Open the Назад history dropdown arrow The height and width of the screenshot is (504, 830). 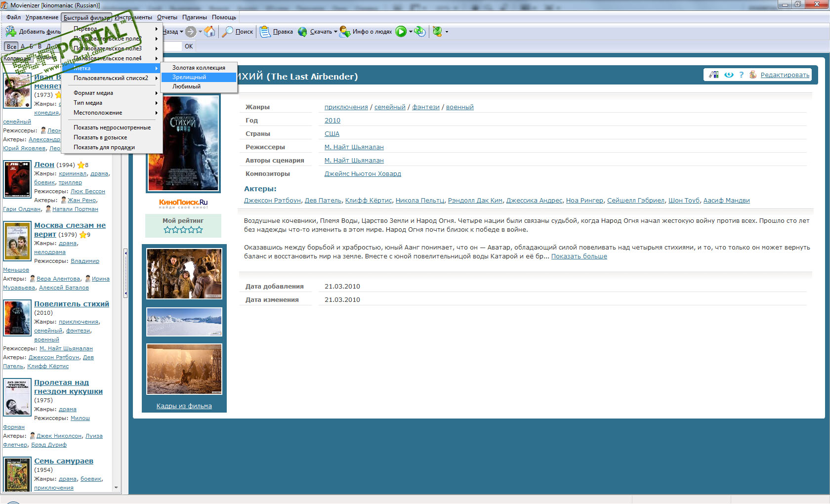pyautogui.click(x=181, y=32)
